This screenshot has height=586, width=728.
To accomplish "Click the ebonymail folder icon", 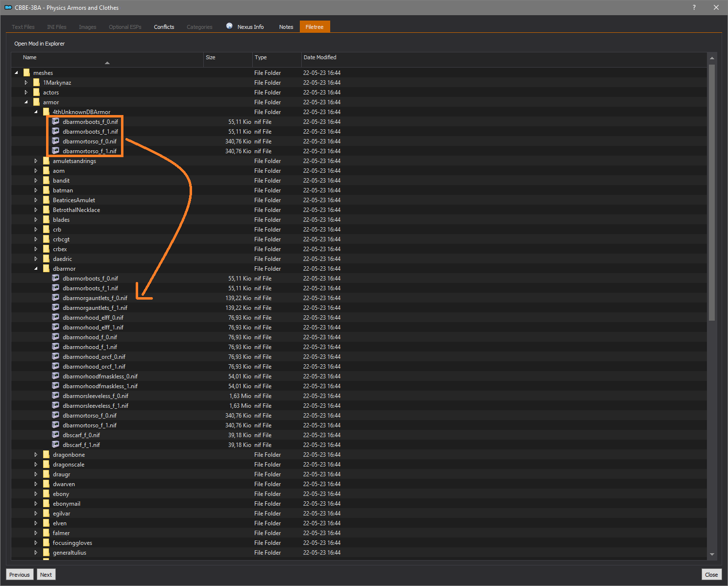I will tap(46, 503).
